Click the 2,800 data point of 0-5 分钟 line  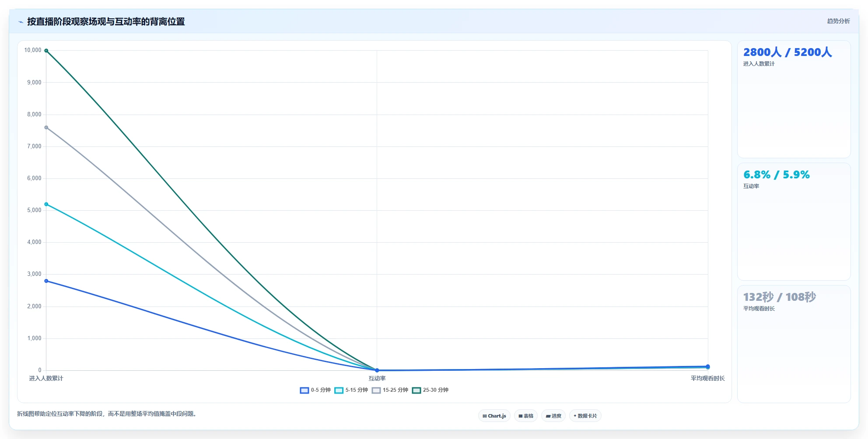point(46,281)
